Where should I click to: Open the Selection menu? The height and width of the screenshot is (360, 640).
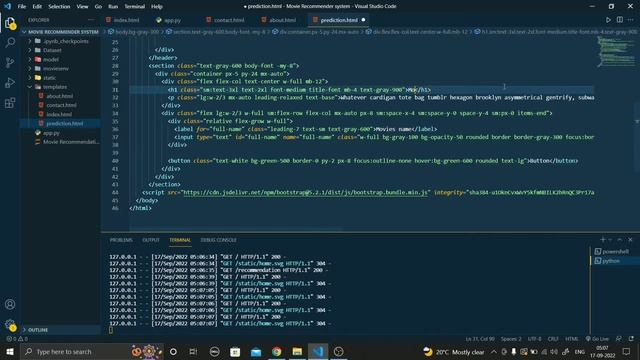pos(59,6)
